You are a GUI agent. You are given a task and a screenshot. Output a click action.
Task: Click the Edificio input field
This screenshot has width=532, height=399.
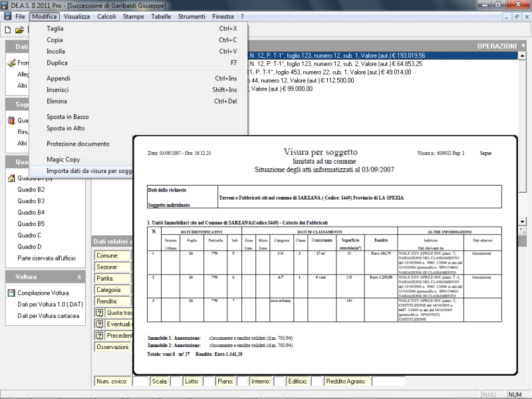(x=317, y=381)
